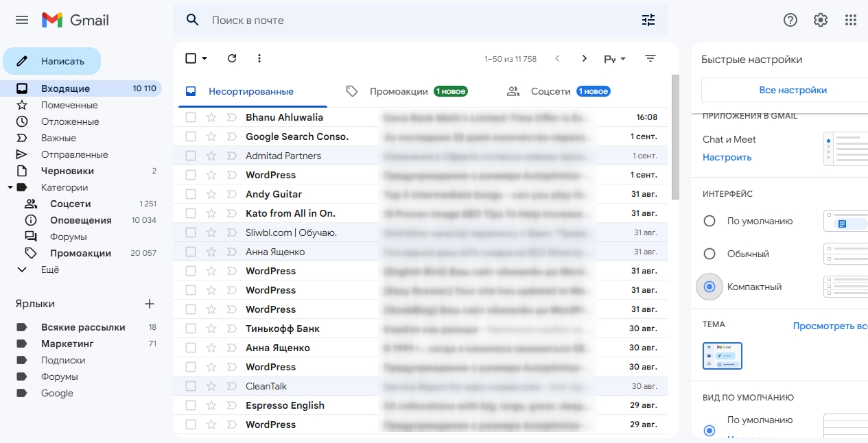Click the Просмотреть все themes link
Screen dimensions: 868x443
(830, 326)
